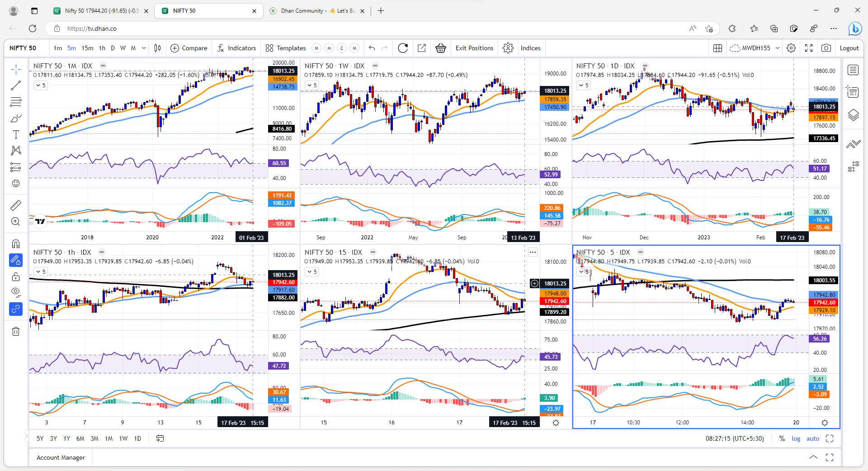The width and height of the screenshot is (868, 471).
Task: Toggle log scale
Action: pyautogui.click(x=796, y=438)
